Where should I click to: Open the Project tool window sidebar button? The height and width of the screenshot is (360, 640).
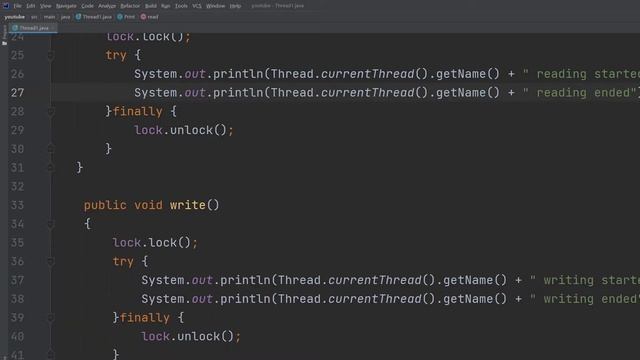tap(4, 35)
